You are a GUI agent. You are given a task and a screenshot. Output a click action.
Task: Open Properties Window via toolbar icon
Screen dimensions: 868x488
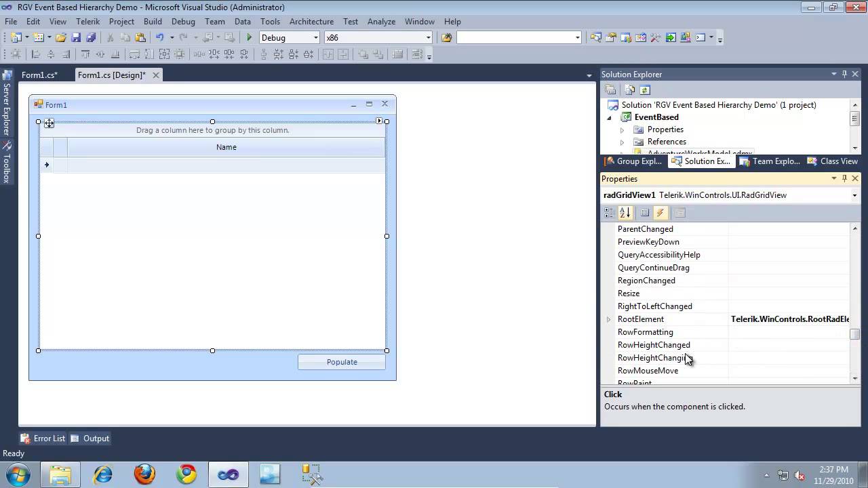611,38
